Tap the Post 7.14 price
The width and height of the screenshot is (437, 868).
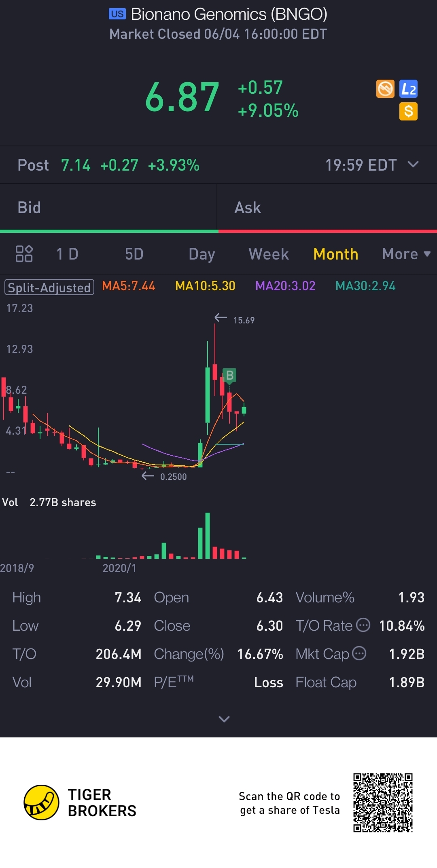[x=76, y=165]
